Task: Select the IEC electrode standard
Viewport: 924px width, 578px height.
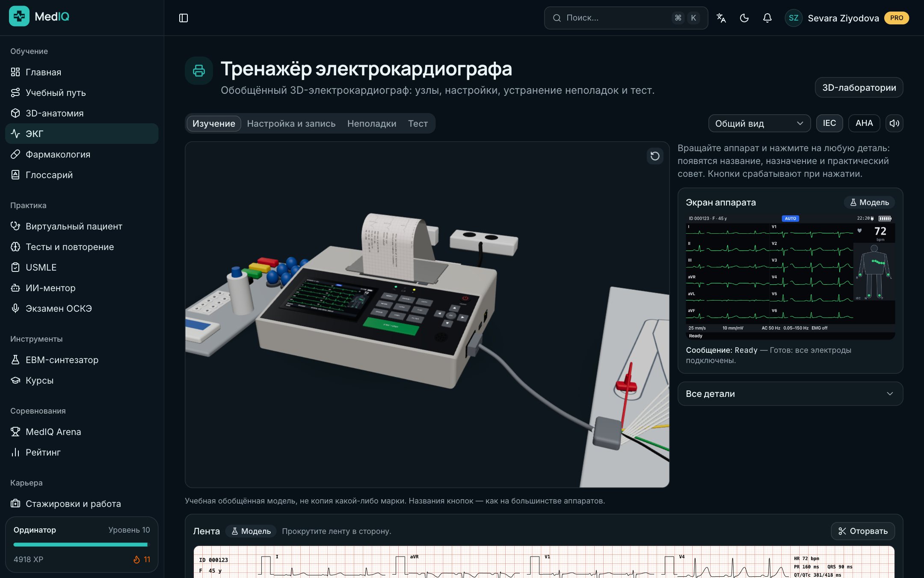Action: pos(829,123)
